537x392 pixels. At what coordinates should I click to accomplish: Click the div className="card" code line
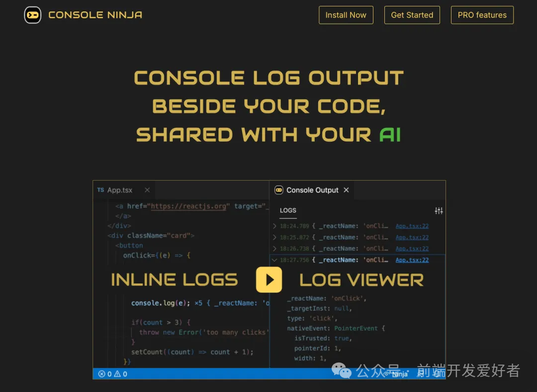(151, 236)
